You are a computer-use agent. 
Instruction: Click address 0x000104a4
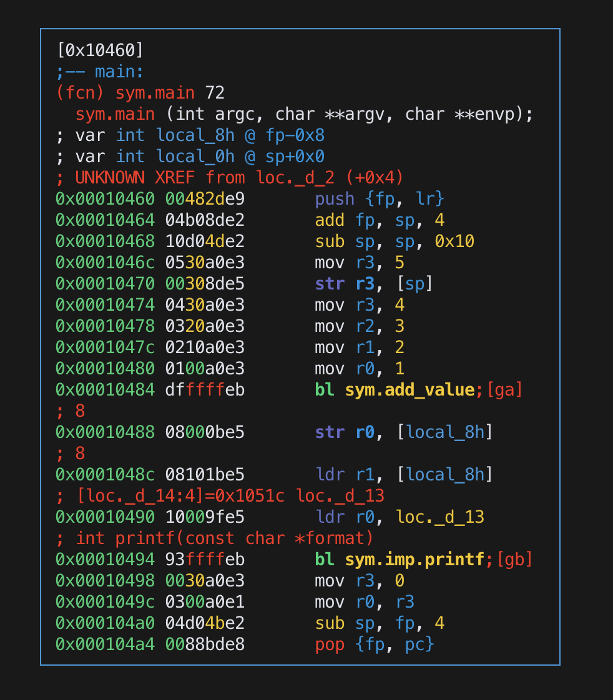(105, 644)
